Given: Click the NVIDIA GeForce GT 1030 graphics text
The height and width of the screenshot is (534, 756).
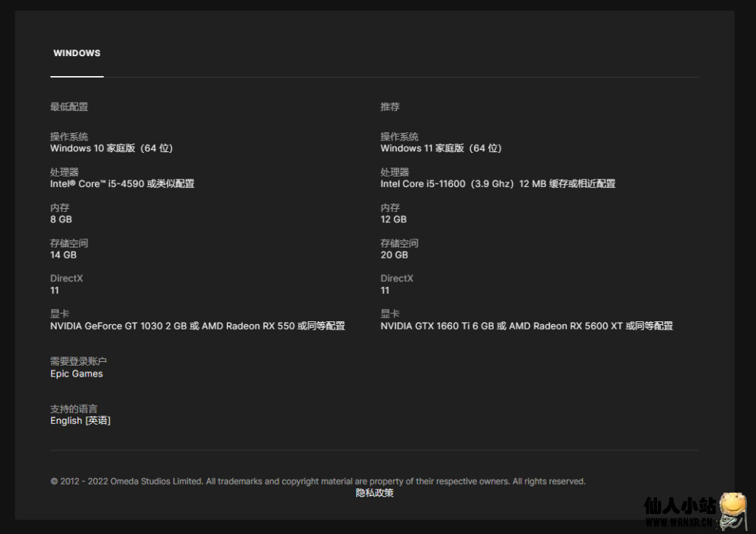Looking at the screenshot, I should (x=197, y=326).
